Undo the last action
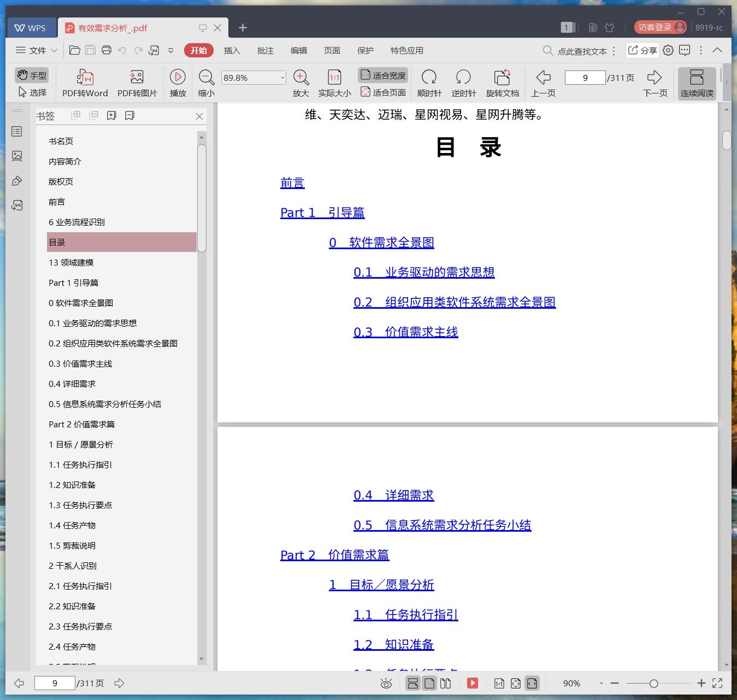 pos(122,50)
